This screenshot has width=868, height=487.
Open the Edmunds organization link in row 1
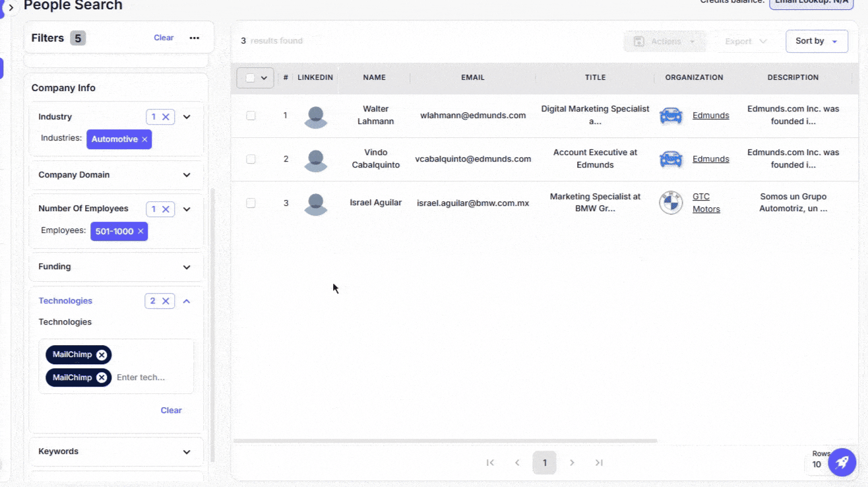coord(710,115)
